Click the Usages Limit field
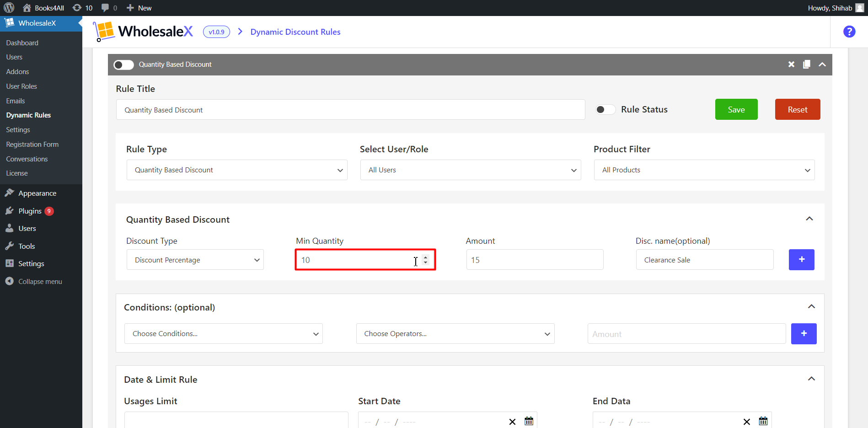868x428 pixels. 236,421
